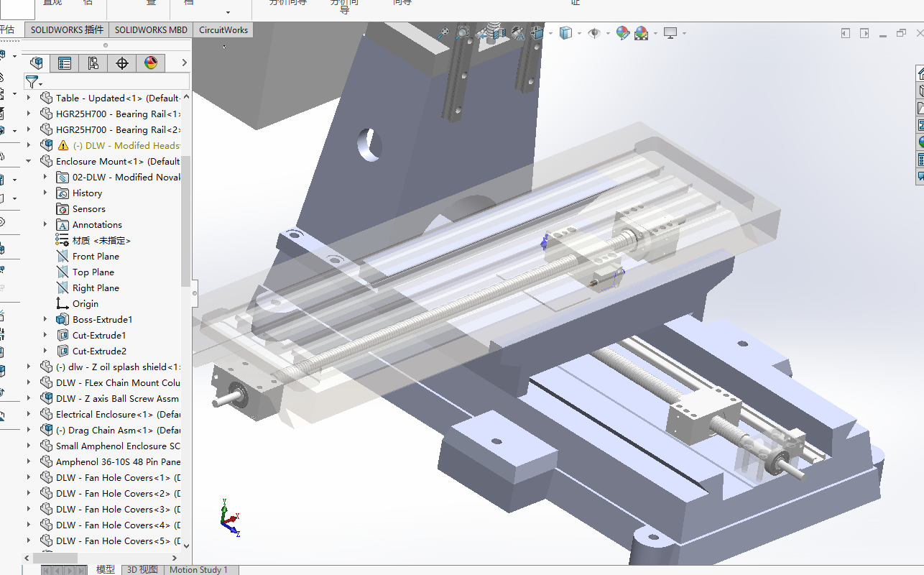Switch to the SOLIDWORKS MBD tab
This screenshot has height=575, width=924.
click(x=151, y=29)
